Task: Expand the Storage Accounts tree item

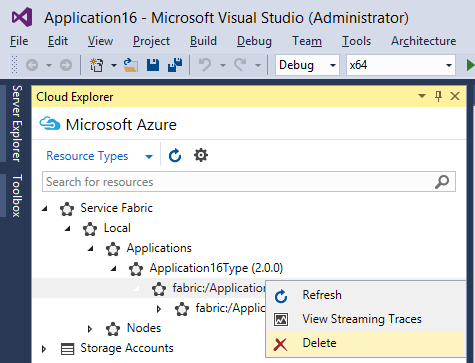Action: pyautogui.click(x=44, y=349)
